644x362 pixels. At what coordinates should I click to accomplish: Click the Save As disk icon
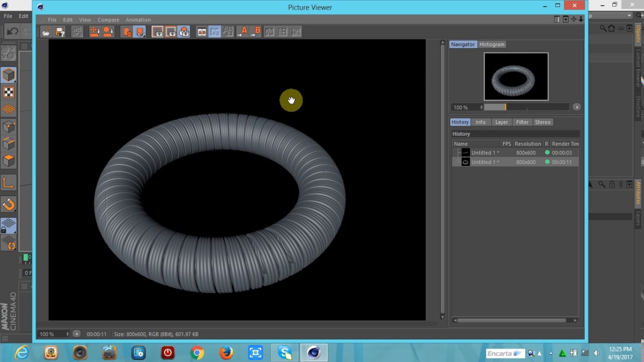click(60, 32)
